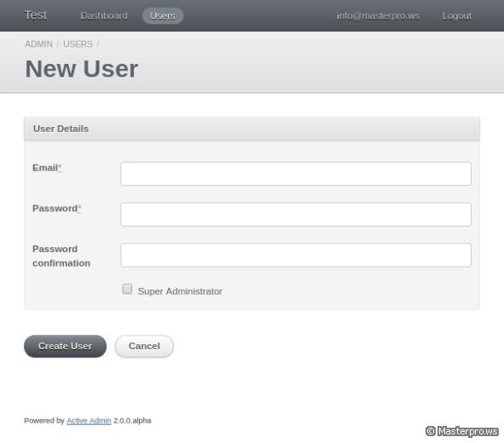Focus the Password confirmation input field
The image size is (504, 443).
(x=296, y=255)
